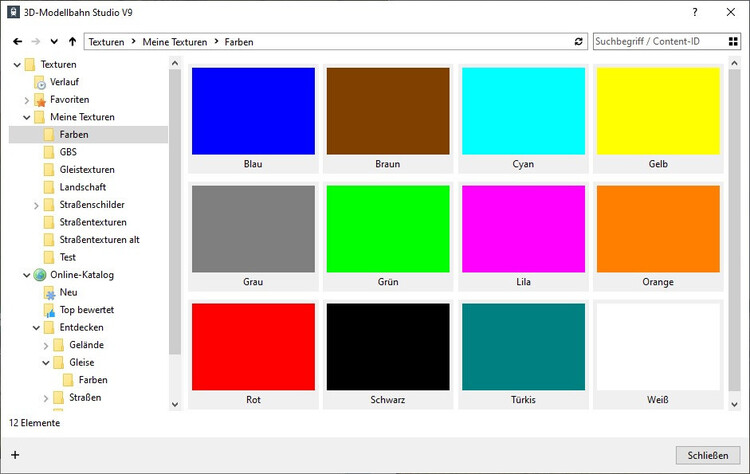Click texture grid scrollbar up arrow
This screenshot has height=474, width=750.
coord(734,63)
